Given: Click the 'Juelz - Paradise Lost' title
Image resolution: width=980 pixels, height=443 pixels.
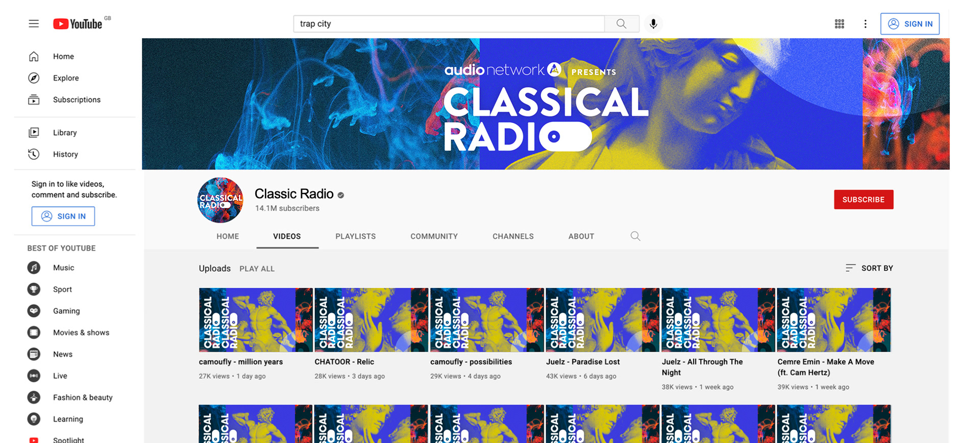Looking at the screenshot, I should pos(583,362).
